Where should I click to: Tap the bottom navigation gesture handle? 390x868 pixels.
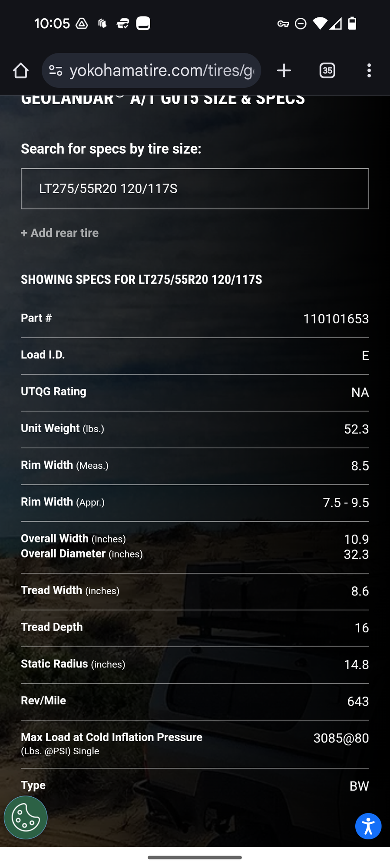click(195, 858)
